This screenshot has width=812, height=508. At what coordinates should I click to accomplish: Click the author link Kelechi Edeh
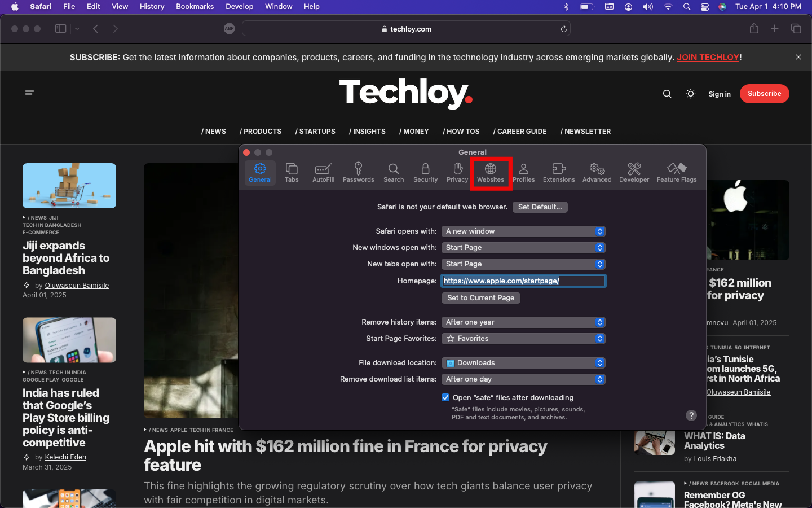65,457
